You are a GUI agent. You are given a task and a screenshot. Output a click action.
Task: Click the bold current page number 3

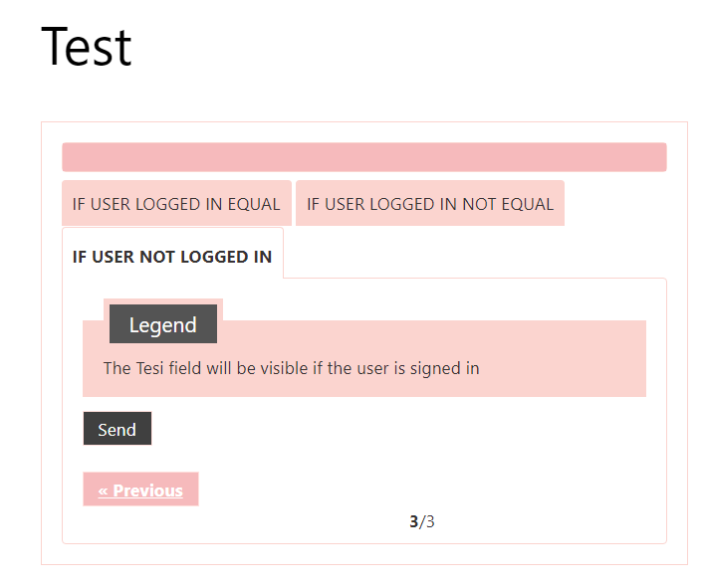414,521
